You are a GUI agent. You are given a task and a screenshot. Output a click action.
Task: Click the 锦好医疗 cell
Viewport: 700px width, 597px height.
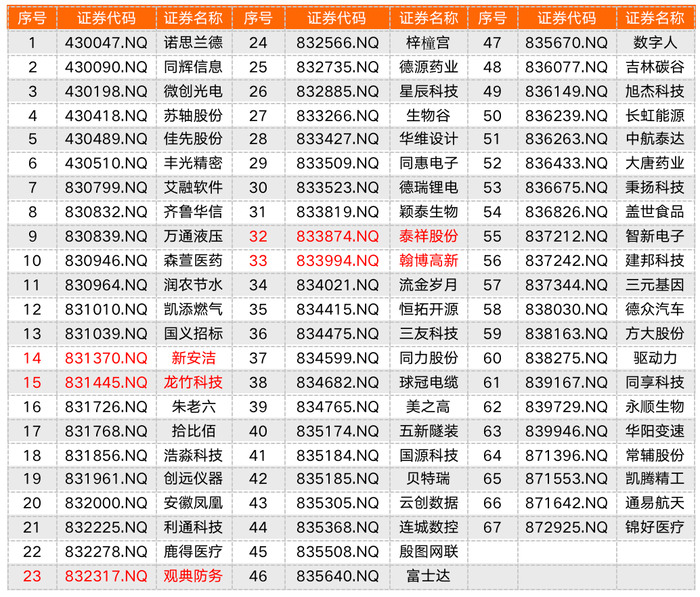pyautogui.click(x=655, y=527)
